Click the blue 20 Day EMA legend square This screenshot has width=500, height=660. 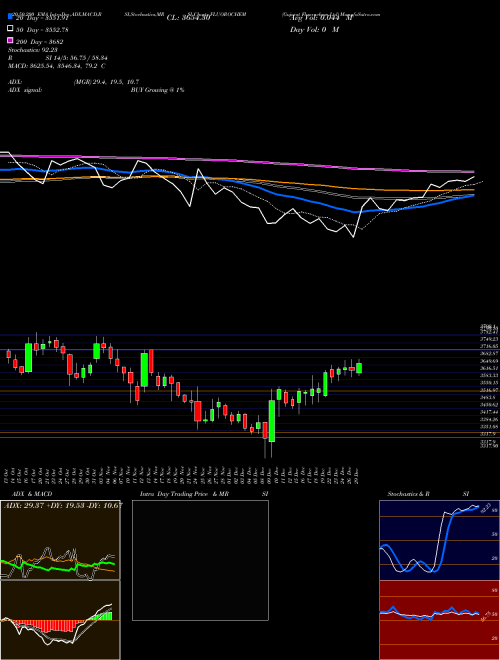[10, 16]
